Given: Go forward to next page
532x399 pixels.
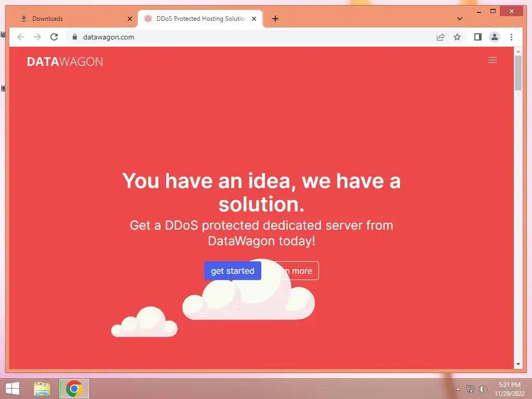Looking at the screenshot, I should point(37,37).
